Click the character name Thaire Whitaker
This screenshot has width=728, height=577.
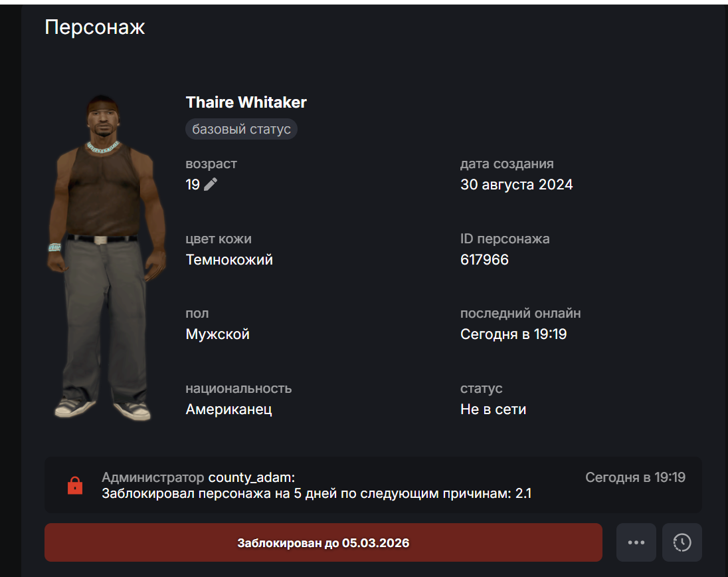pos(246,102)
